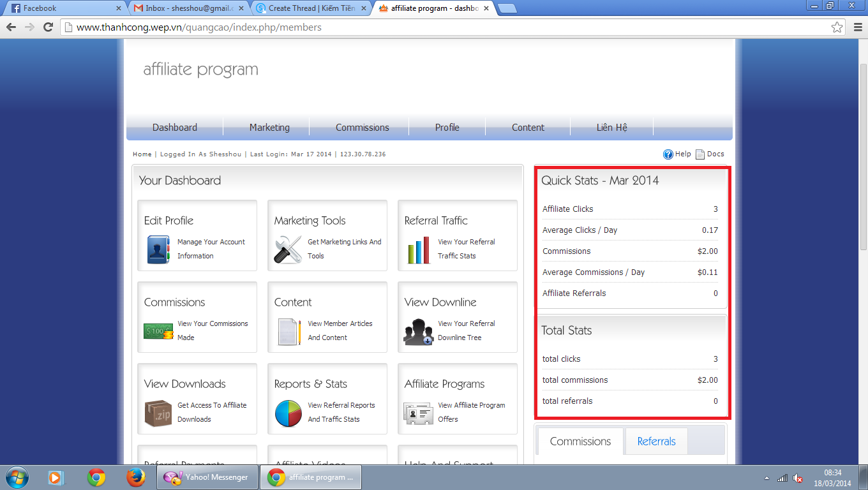The image size is (868, 490).
Task: Click the "Average Commissions / Day" label
Action: tap(594, 272)
